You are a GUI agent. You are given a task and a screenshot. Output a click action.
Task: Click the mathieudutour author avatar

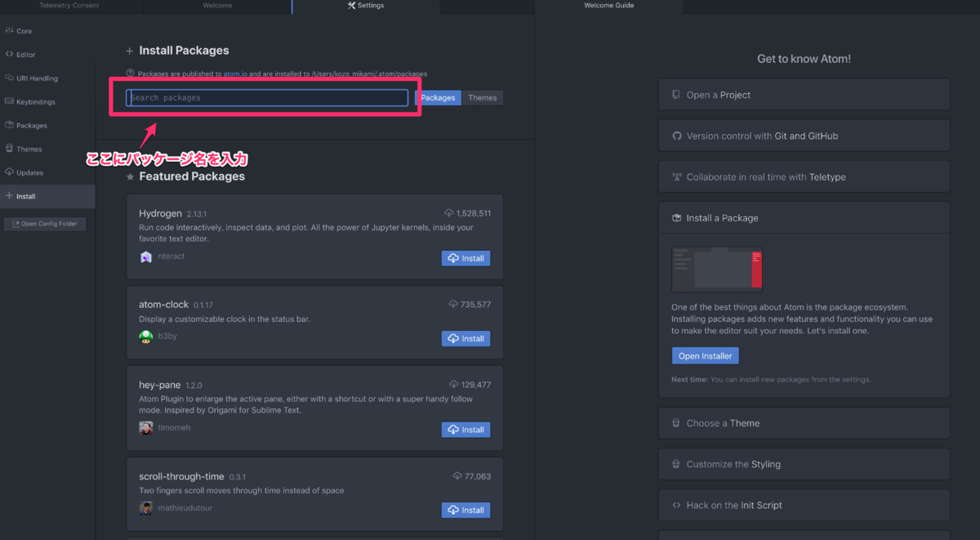coord(146,508)
